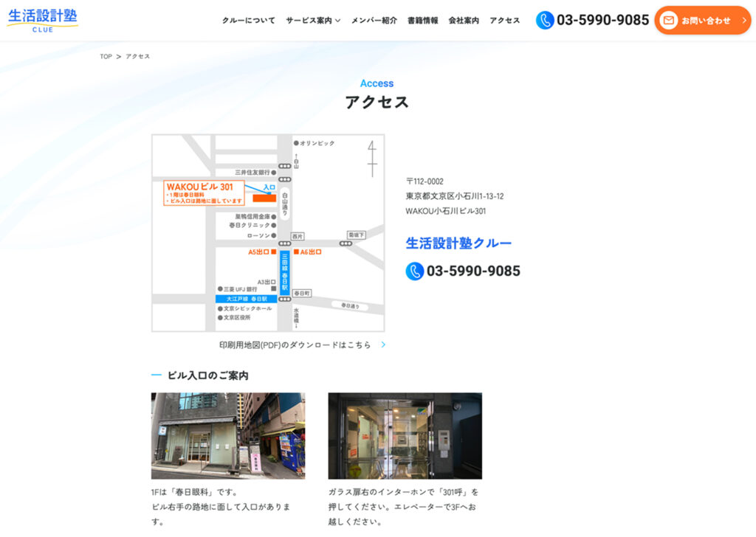This screenshot has width=756, height=537.
Task: Download the printable PDF map link
Action: pyautogui.click(x=295, y=344)
